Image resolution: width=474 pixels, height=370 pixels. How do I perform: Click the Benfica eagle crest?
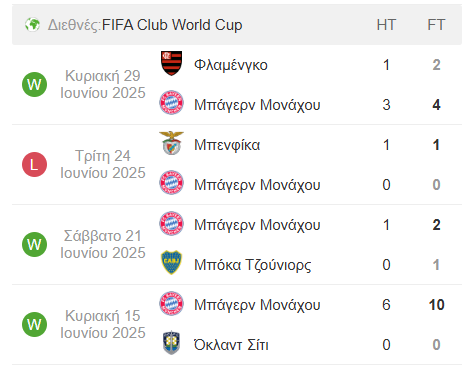171,143
